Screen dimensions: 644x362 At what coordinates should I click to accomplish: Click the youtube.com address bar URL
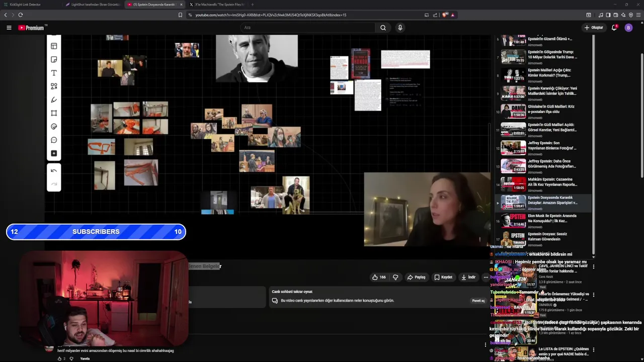(x=271, y=15)
